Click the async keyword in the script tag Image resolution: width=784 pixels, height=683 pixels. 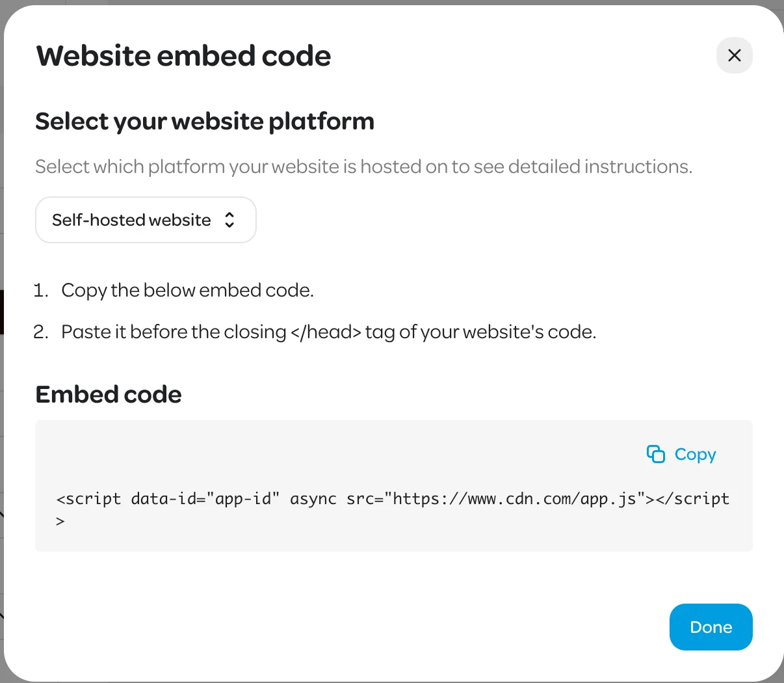313,499
